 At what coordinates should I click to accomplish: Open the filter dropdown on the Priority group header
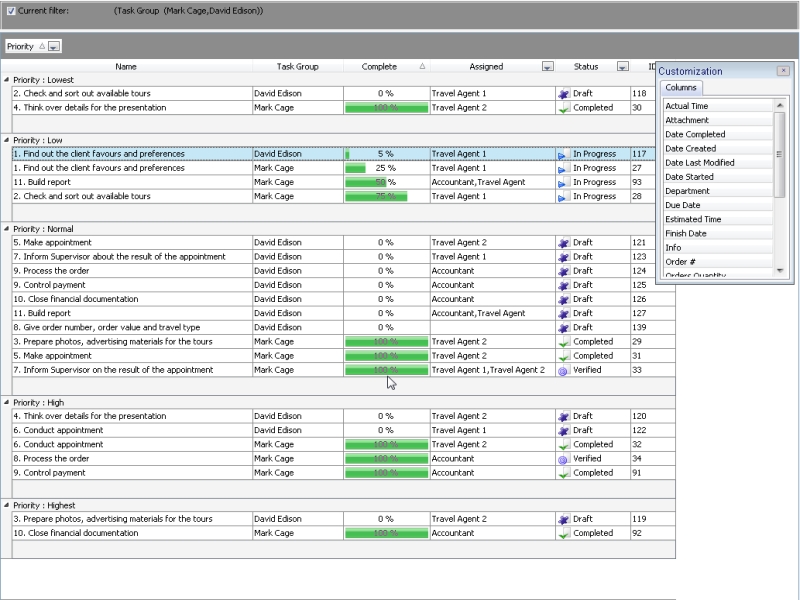click(x=54, y=46)
